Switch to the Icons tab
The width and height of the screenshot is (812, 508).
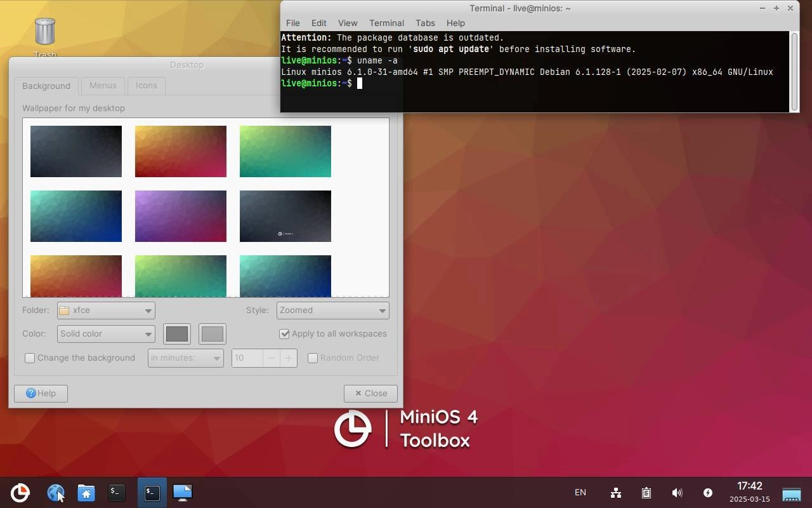click(146, 85)
